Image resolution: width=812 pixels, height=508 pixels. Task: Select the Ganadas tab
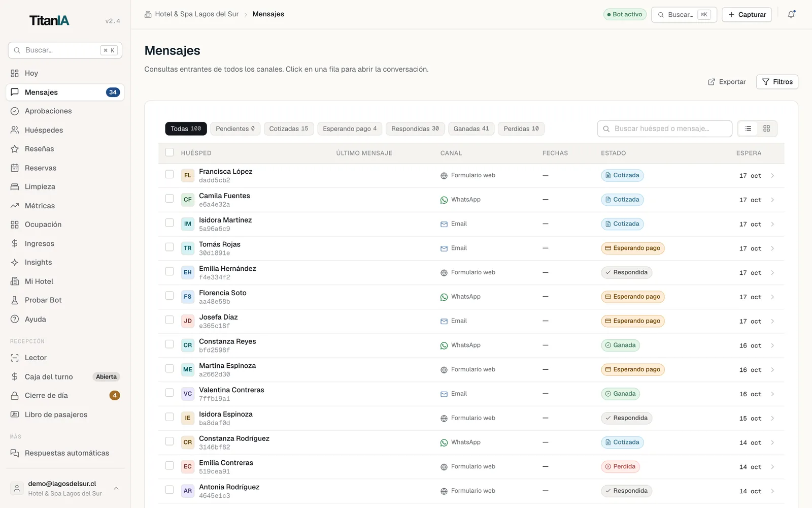click(471, 129)
